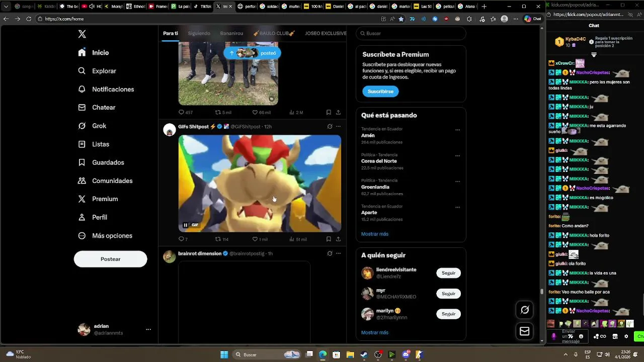Viewport: 644px width, 362px height.
Task: Click the Windows Start button
Action: coord(224,354)
